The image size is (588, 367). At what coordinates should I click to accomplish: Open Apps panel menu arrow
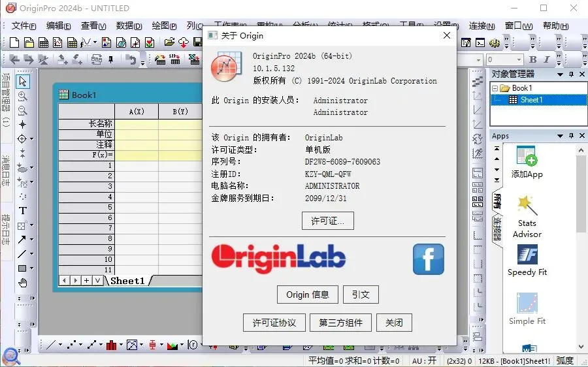[561, 136]
